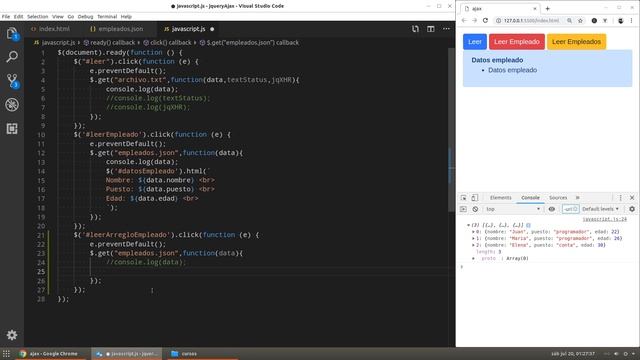Select the javascript.js editor tab
640x360 pixels.
pos(188,29)
